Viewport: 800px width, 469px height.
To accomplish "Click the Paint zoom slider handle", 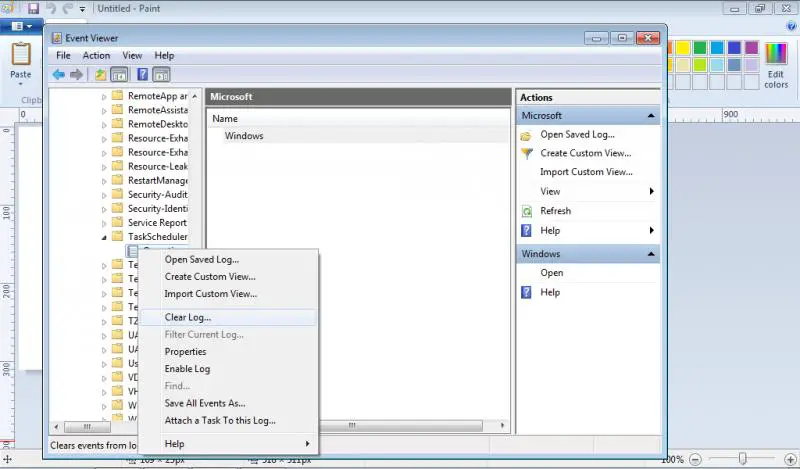I will [743, 459].
